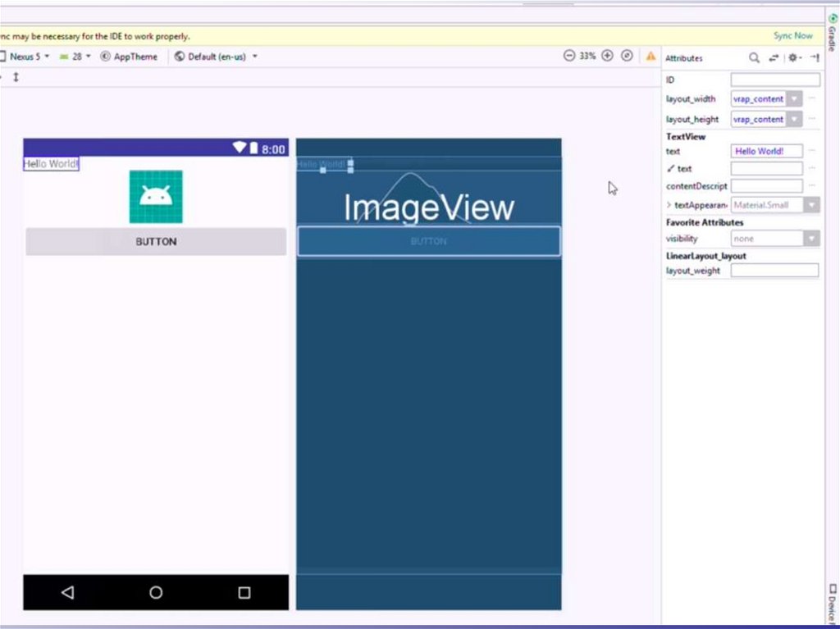Select the BUTTON widget in design preview
Image resolution: width=840 pixels, height=629 pixels.
pos(156,242)
